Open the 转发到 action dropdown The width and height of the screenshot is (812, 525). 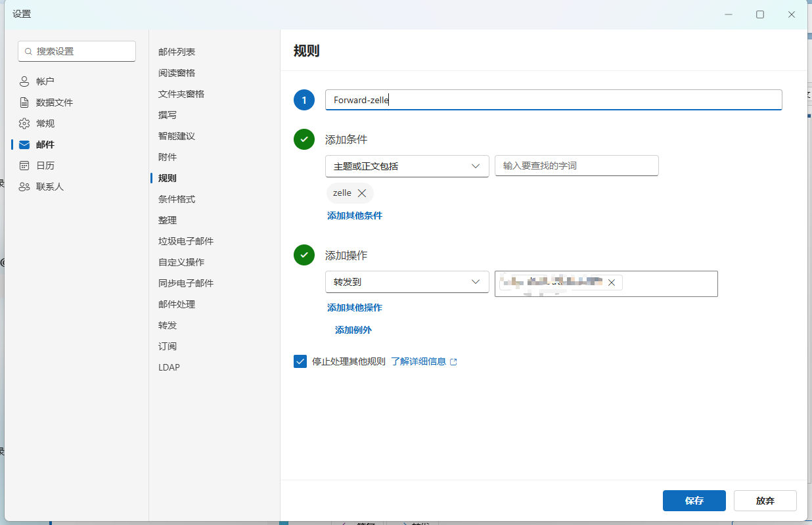pos(407,282)
